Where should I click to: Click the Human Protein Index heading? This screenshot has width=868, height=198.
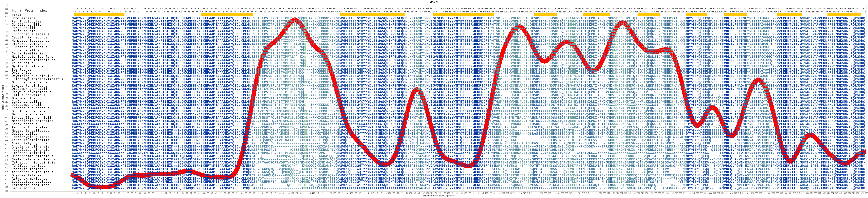(x=29, y=10)
